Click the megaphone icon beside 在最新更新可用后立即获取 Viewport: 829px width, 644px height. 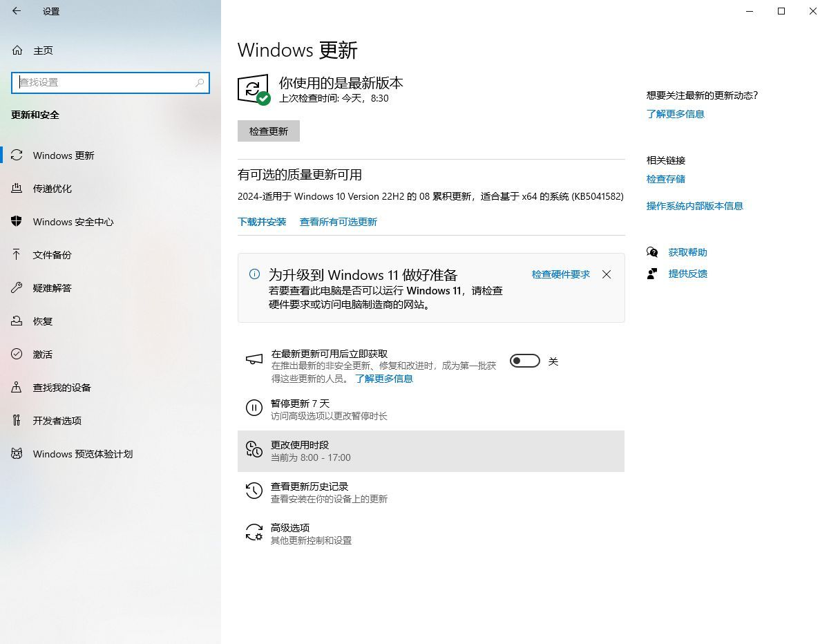pyautogui.click(x=254, y=359)
